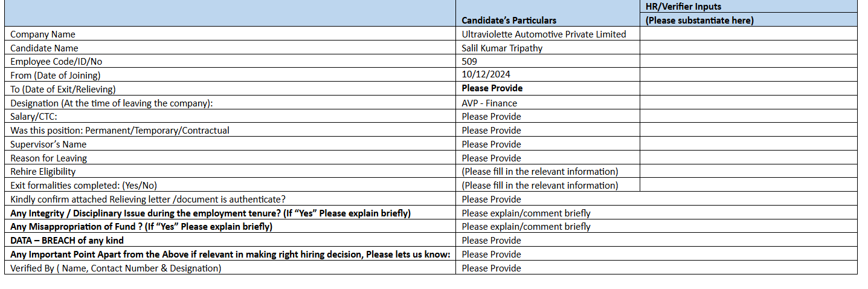Click "Please Provide" beside Supervisor's Name
The image size is (868, 289).
click(x=491, y=144)
